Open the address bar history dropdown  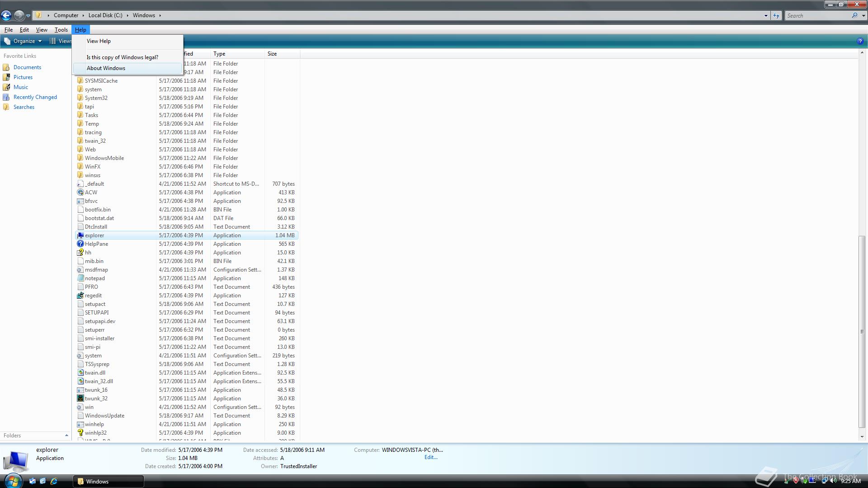[x=766, y=15]
